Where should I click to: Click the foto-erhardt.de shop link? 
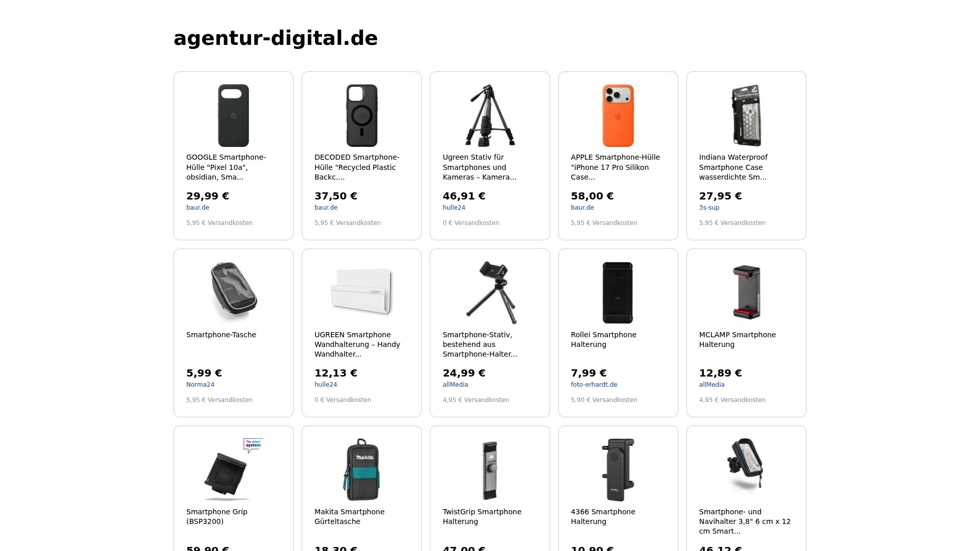click(594, 385)
